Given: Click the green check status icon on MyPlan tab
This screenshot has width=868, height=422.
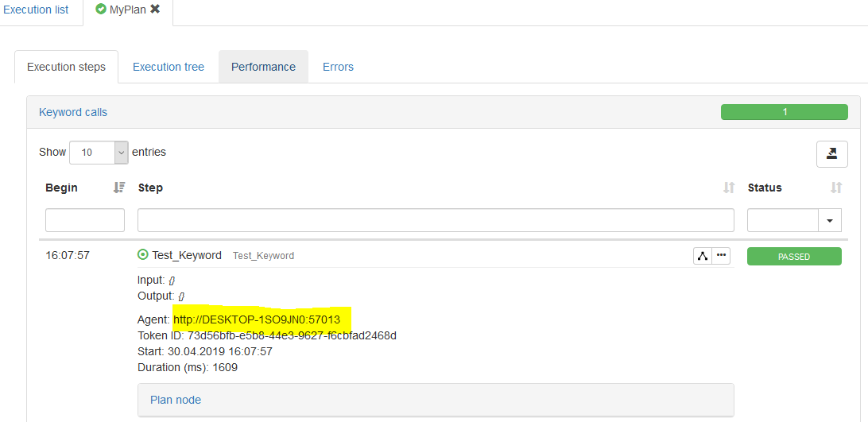Looking at the screenshot, I should (x=101, y=10).
